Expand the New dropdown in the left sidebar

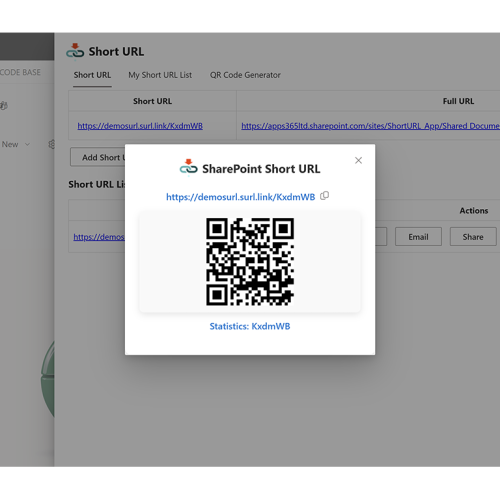coord(16,144)
